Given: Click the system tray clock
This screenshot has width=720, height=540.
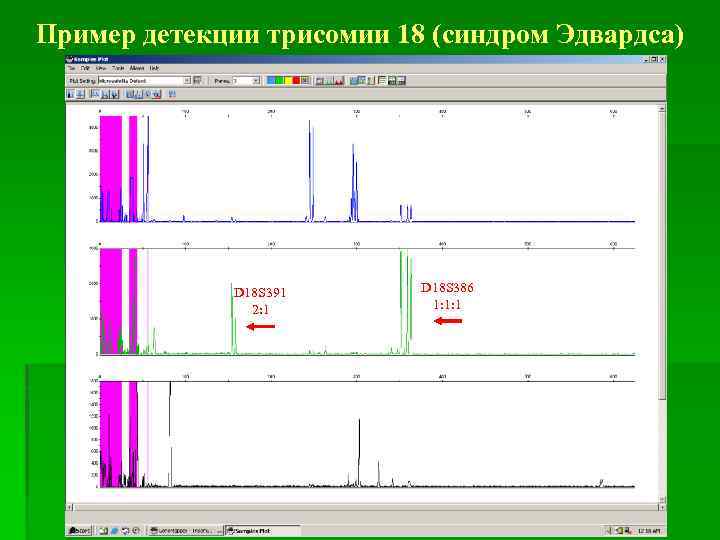Looking at the screenshot, I should coord(650,531).
